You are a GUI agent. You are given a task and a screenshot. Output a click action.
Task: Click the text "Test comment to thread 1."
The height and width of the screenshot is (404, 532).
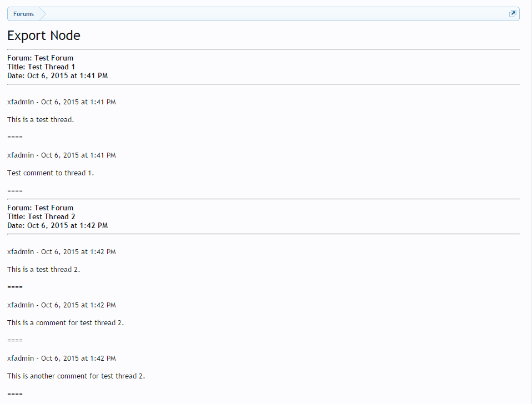(x=50, y=173)
